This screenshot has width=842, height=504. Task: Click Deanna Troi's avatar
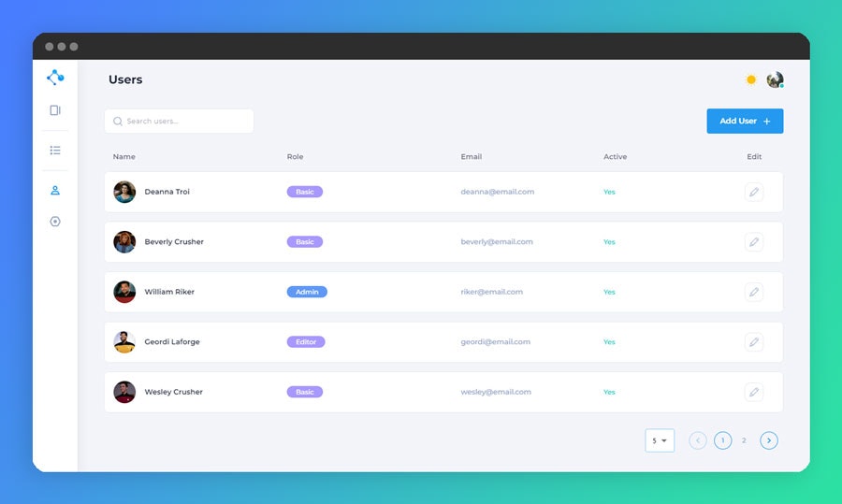(124, 192)
